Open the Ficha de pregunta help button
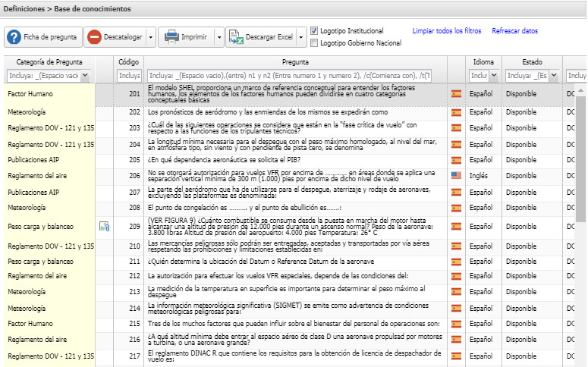Viewport: 588px width, 367px height. pos(43,37)
